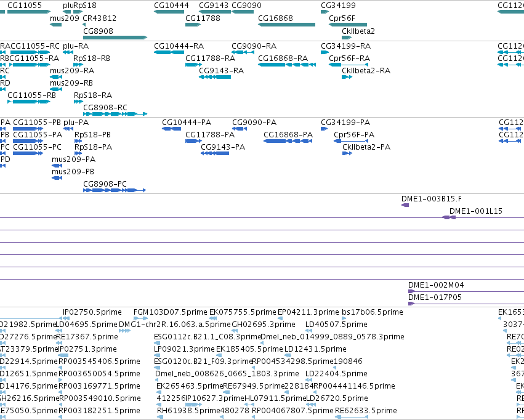Select the CG10444 gene glyph in top track
Screen dimensions: 524x420
(x=169, y=12)
